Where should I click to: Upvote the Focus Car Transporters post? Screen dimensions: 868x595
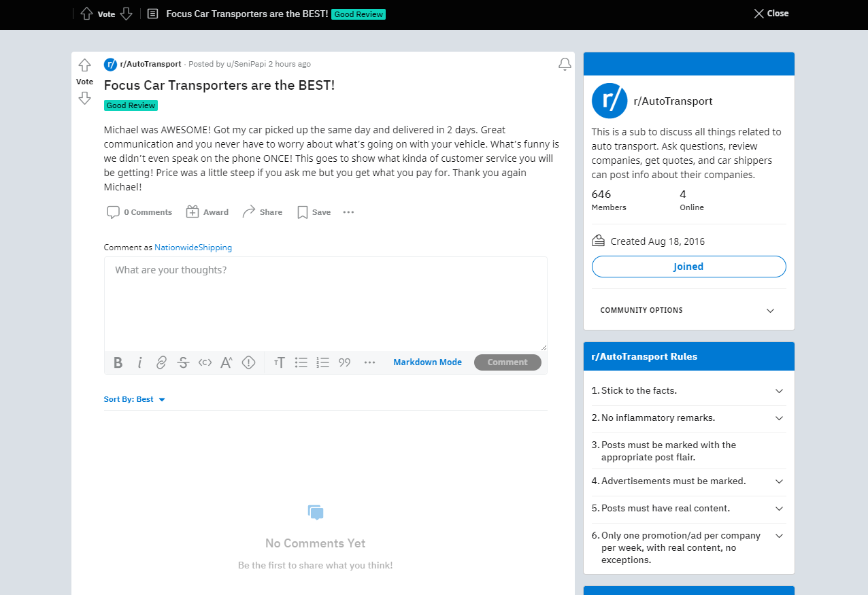pos(84,65)
